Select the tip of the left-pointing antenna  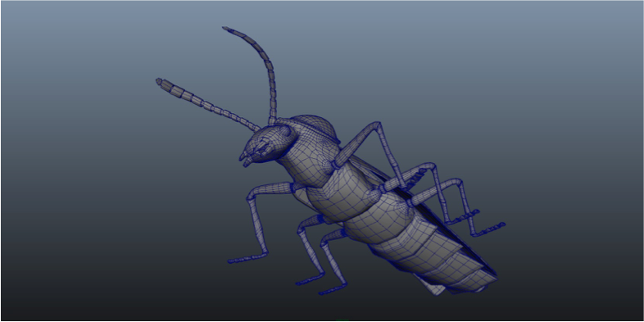pos(159,81)
